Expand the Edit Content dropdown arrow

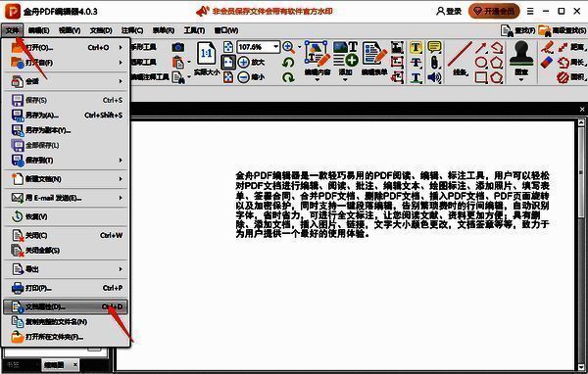point(318,80)
